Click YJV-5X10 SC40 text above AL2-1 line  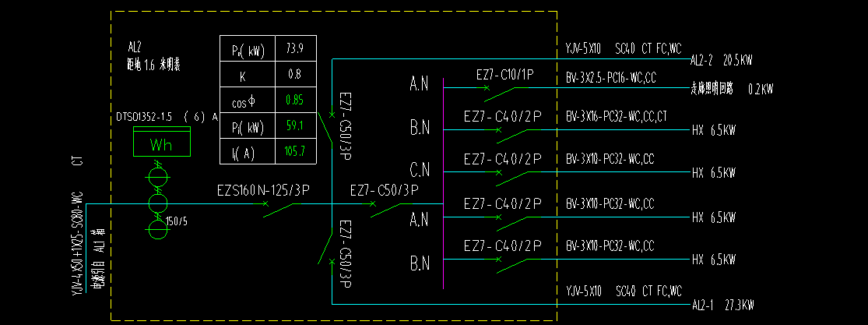point(624,290)
